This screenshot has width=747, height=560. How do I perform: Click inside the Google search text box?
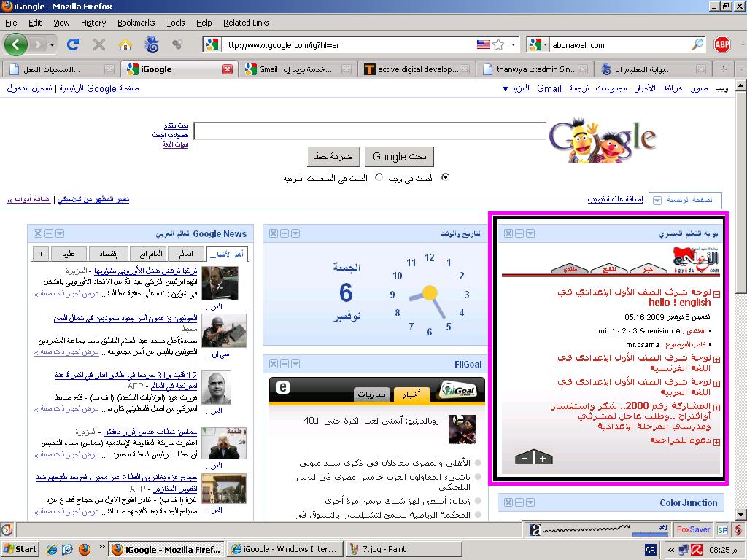click(370, 131)
